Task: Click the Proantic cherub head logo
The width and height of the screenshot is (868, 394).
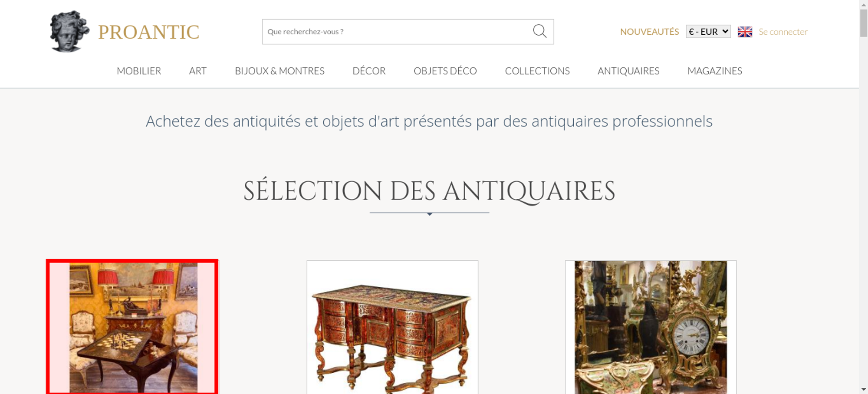Action: (x=69, y=32)
